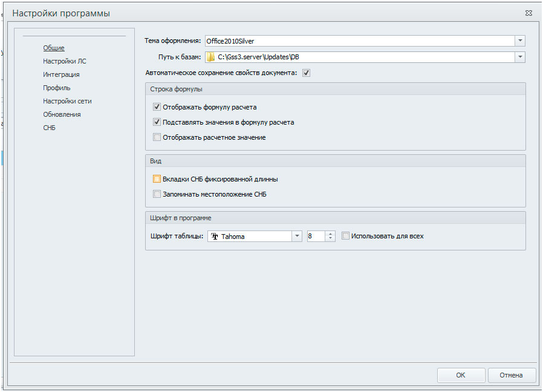The image size is (543, 392).
Task: Confirm settings with the OK button
Action: [461, 375]
